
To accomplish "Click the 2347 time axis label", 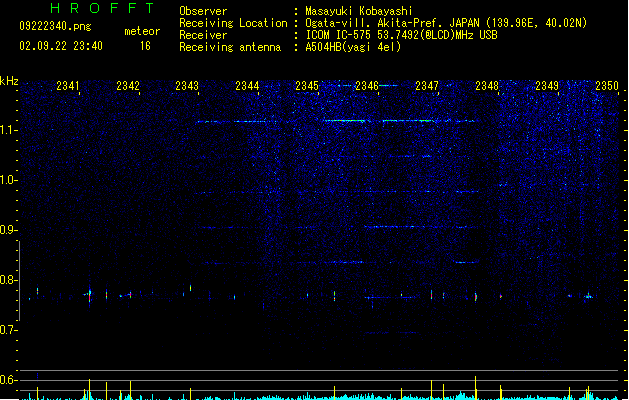I will (x=427, y=86).
